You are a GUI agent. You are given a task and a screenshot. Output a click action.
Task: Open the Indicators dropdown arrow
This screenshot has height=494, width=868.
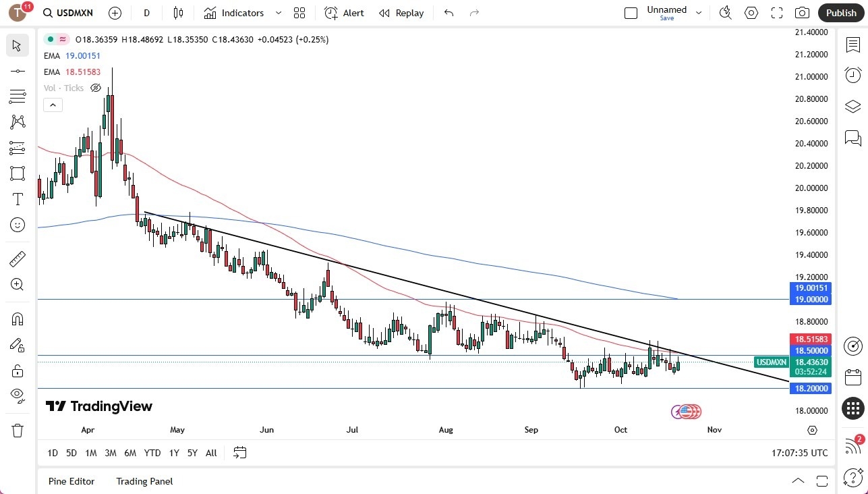(278, 13)
